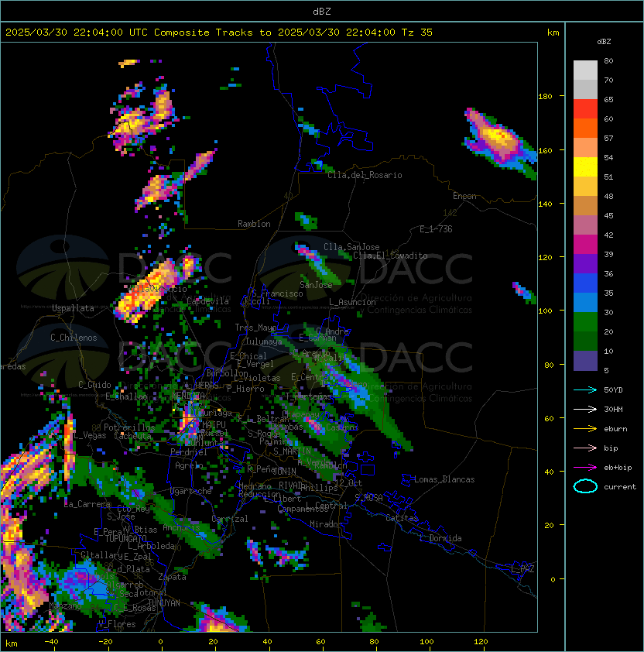Click the pink bip arrow symbol

[585, 448]
